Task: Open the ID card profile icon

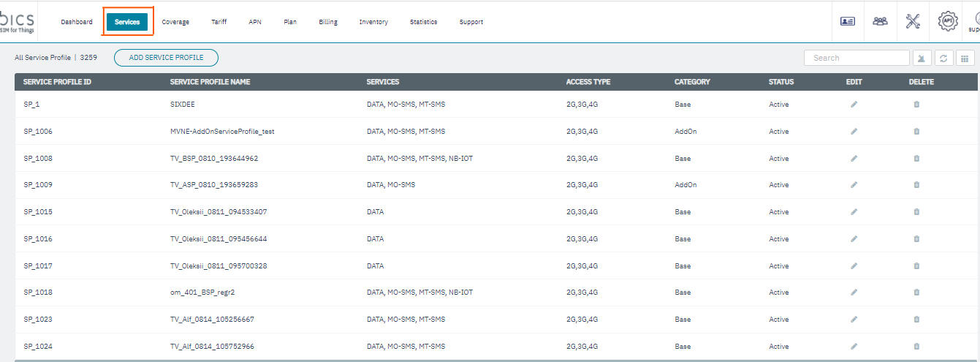Action: point(848,21)
